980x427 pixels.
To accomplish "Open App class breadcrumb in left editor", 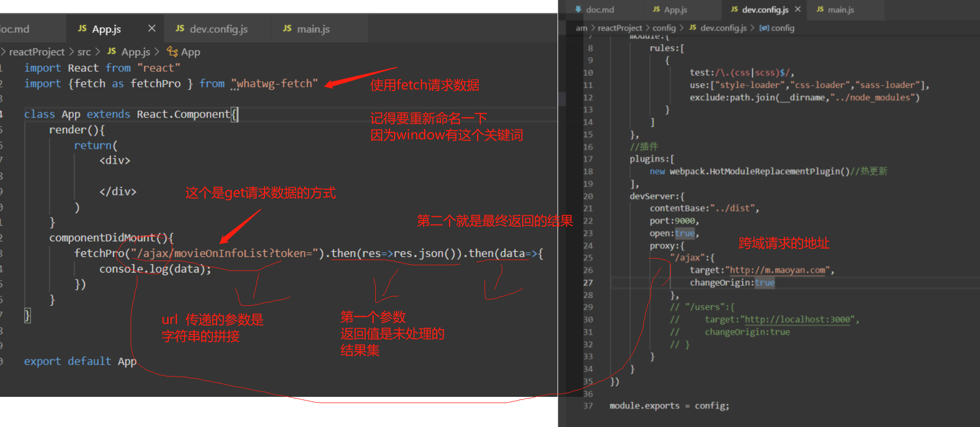I will point(190,52).
